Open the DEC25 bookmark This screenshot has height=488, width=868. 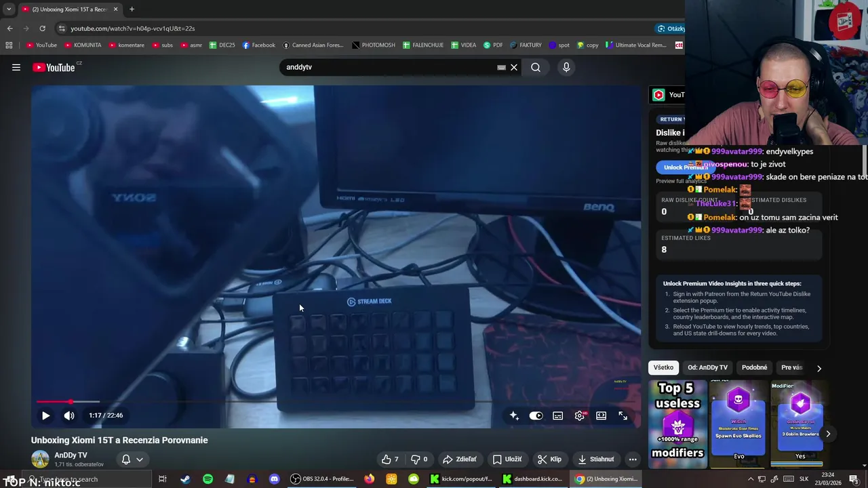click(222, 45)
